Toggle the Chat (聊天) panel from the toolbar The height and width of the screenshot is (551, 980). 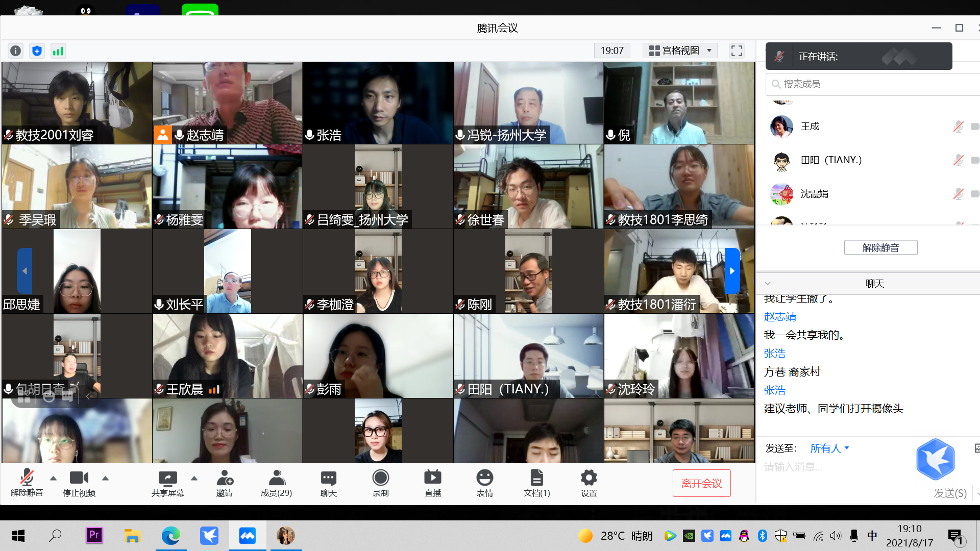coord(328,483)
